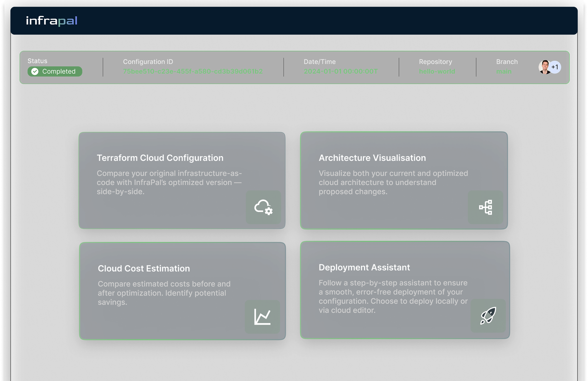Image resolution: width=588 pixels, height=381 pixels.
Task: Click the main branch name
Action: tap(504, 71)
